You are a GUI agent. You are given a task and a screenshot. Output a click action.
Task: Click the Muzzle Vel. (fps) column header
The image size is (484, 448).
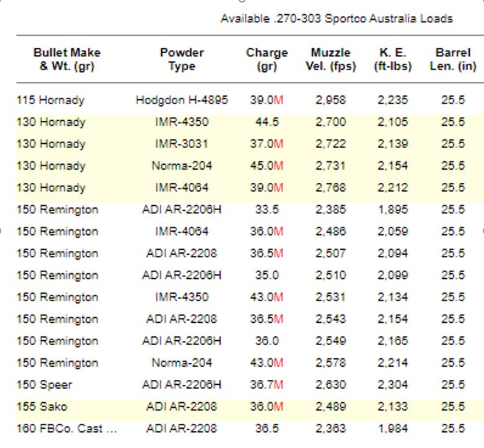pyautogui.click(x=331, y=59)
